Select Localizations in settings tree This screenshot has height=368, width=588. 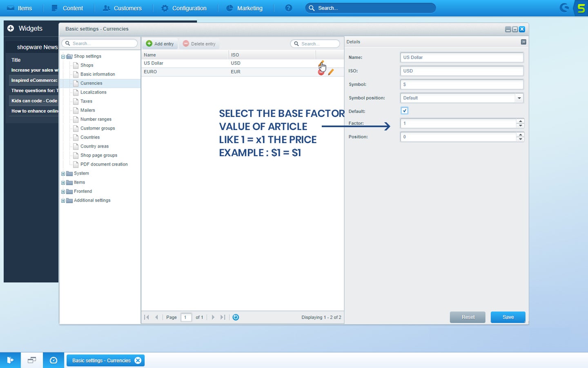(x=94, y=92)
